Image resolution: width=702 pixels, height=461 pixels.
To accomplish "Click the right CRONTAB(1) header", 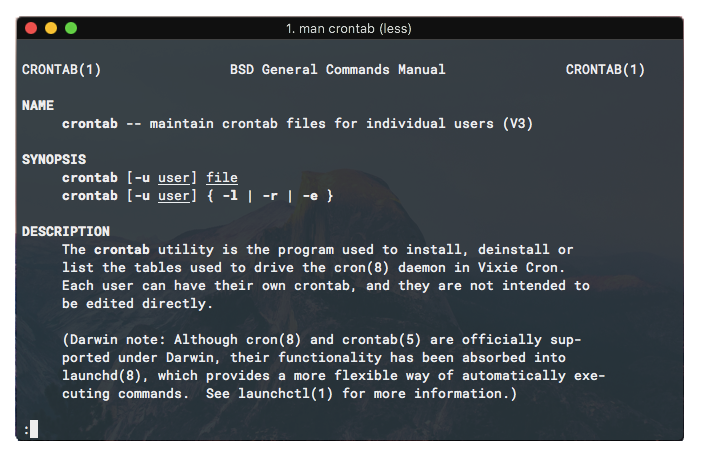I will (x=605, y=69).
